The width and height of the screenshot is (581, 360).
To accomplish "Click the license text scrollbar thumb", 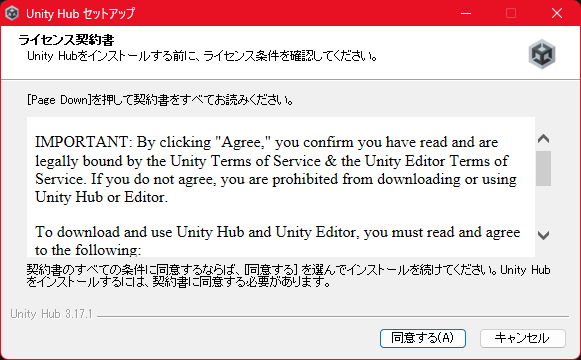I will [543, 169].
